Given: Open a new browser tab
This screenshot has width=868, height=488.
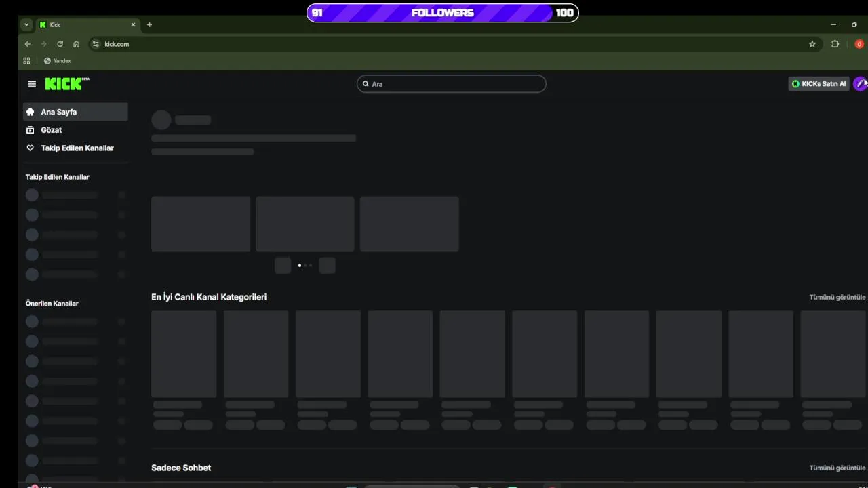Looking at the screenshot, I should [149, 24].
